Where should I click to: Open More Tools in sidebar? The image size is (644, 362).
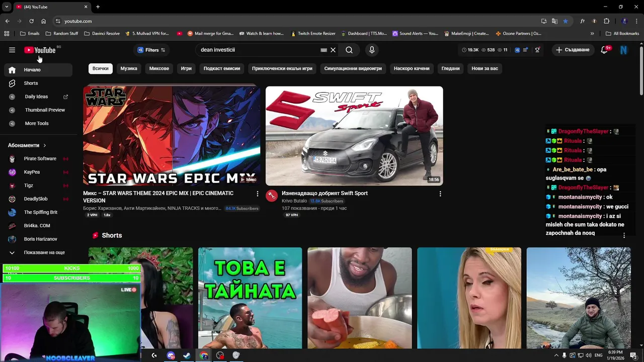click(38, 123)
